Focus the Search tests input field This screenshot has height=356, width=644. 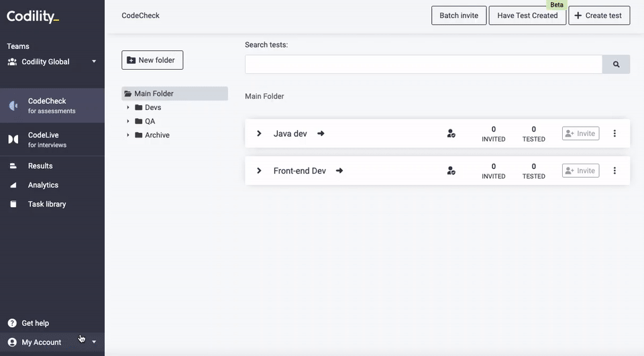click(423, 64)
